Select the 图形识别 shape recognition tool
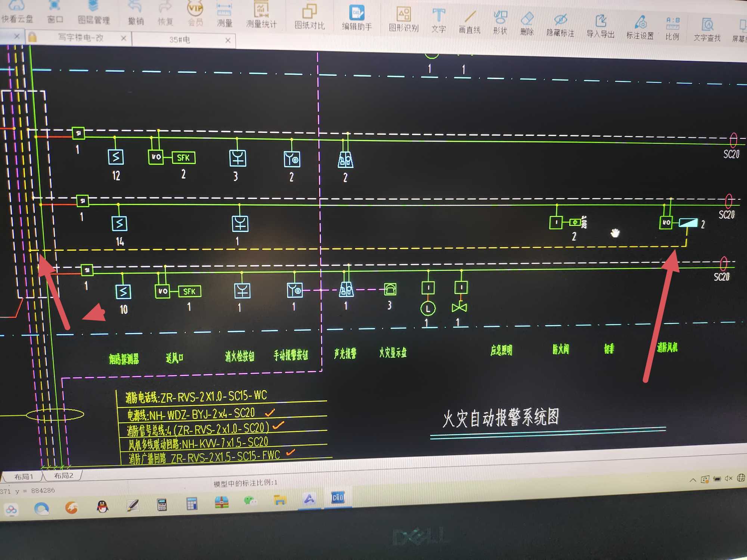Viewport: 747px width, 560px height. 403,19
